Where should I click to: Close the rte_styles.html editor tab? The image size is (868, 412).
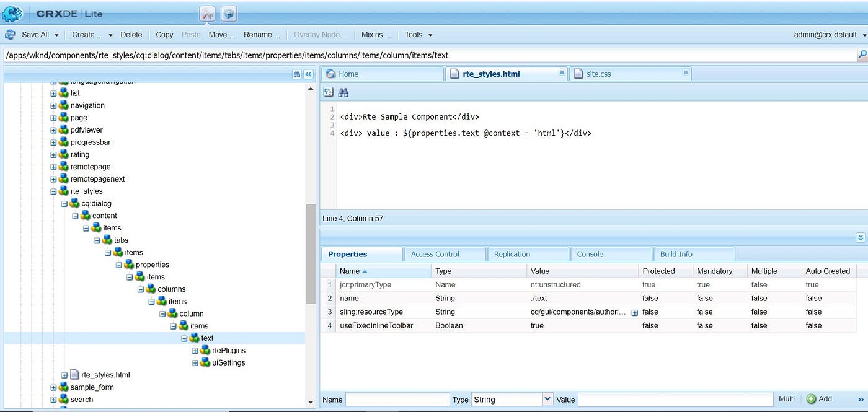[562, 72]
